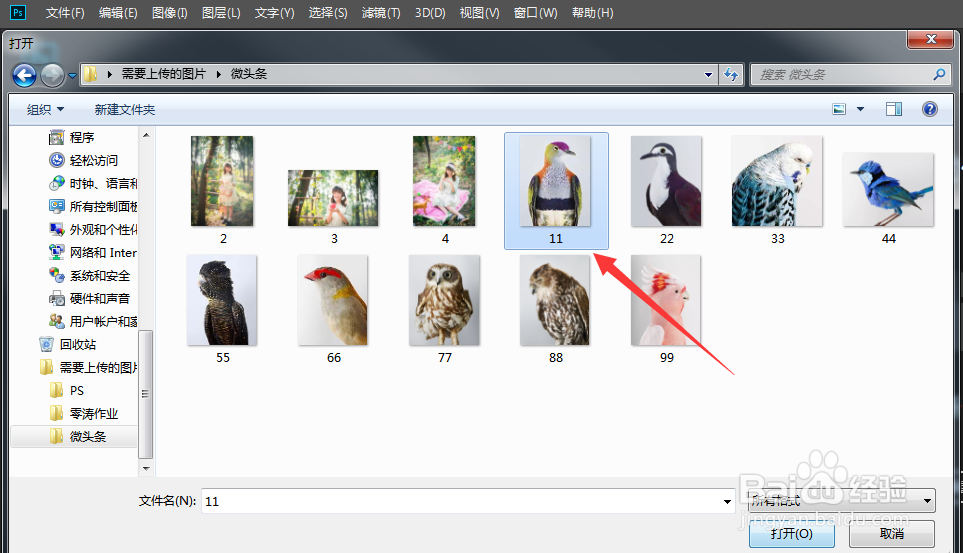963x553 pixels.
Task: Select 需要上传的图片 folder in tree
Action: tap(98, 367)
